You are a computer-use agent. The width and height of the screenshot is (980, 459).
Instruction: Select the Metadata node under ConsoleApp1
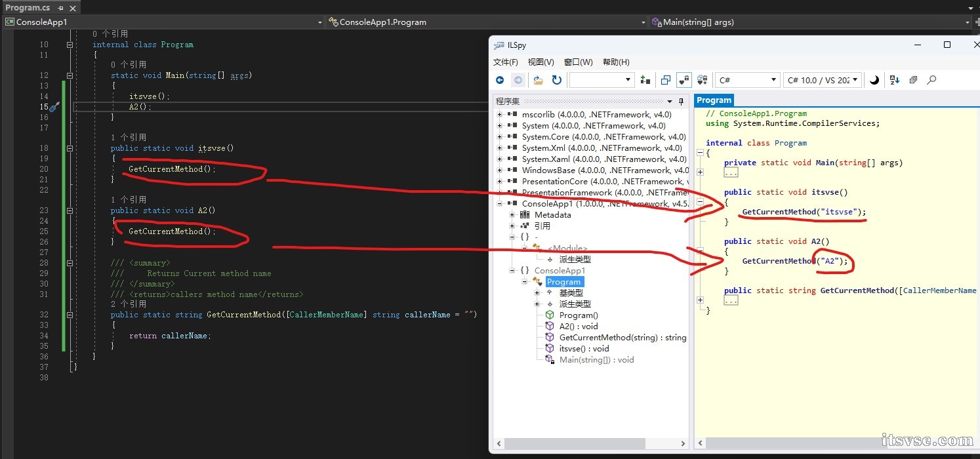click(x=546, y=215)
